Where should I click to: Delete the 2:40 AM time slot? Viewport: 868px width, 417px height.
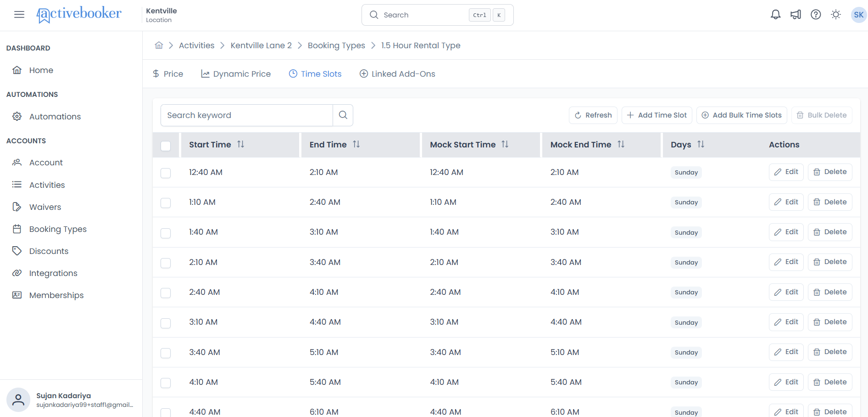point(829,292)
